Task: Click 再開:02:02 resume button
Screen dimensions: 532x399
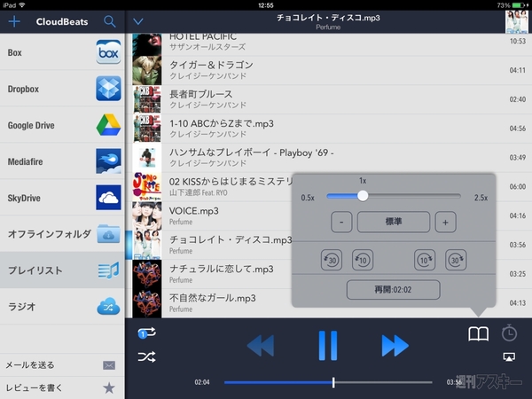Action: (x=393, y=289)
